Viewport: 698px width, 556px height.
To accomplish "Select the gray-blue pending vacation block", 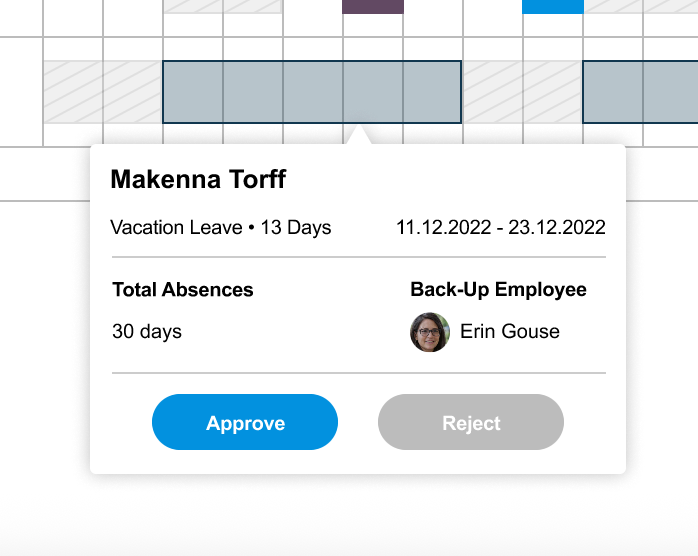I will tap(312, 92).
